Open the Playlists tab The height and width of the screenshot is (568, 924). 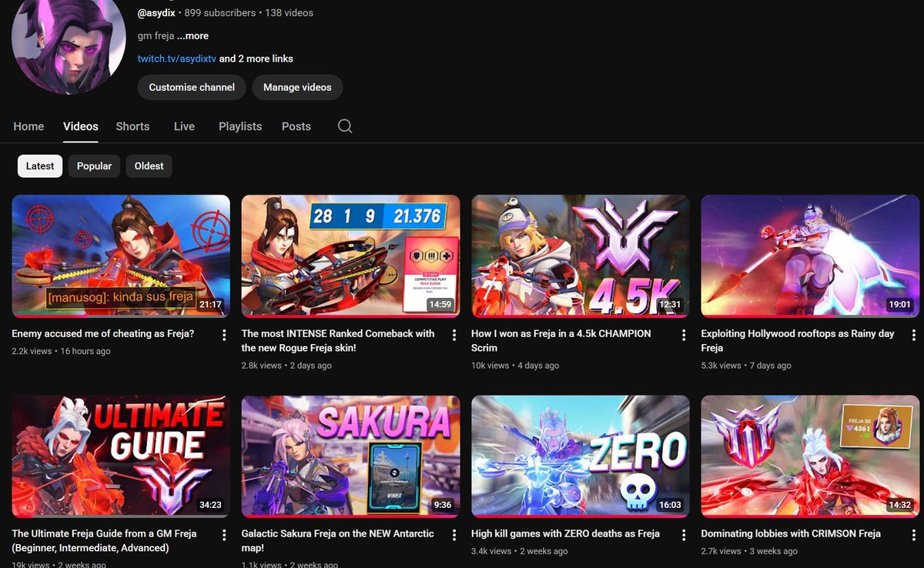(240, 126)
